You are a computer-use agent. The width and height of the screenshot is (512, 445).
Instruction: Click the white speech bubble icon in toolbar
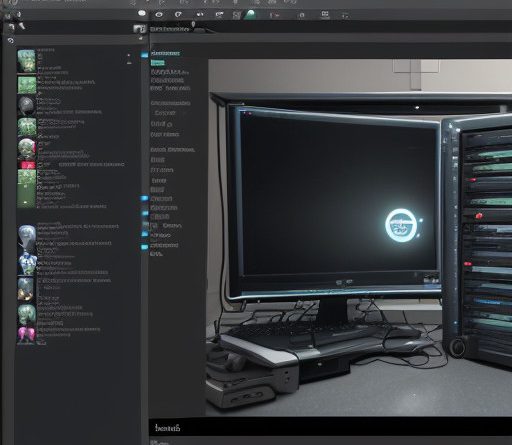142,13
